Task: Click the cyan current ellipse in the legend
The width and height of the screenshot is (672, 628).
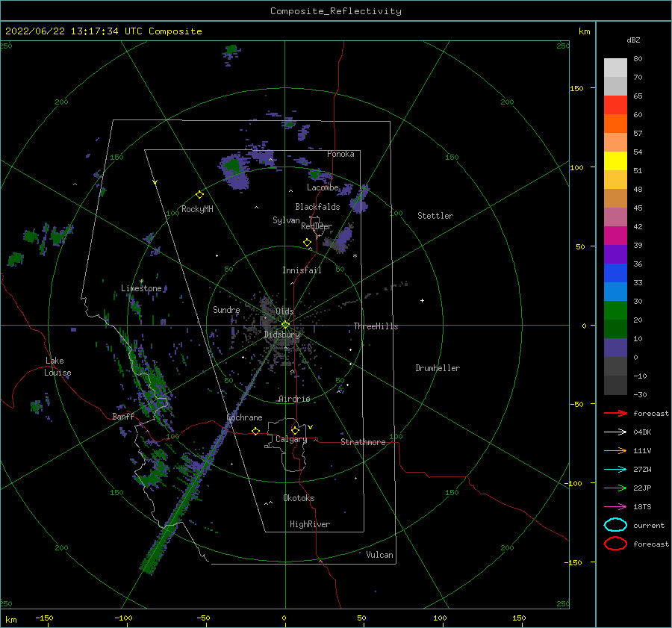Action: [x=615, y=525]
